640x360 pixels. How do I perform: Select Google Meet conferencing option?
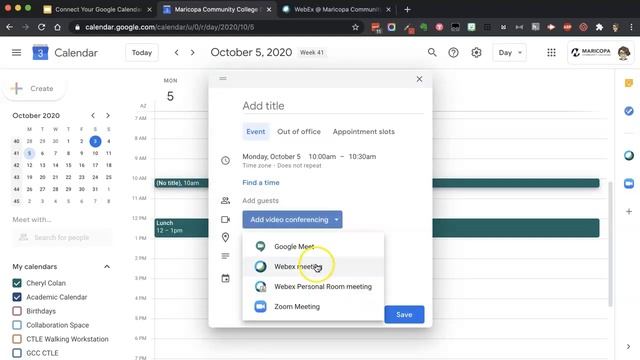point(313,247)
